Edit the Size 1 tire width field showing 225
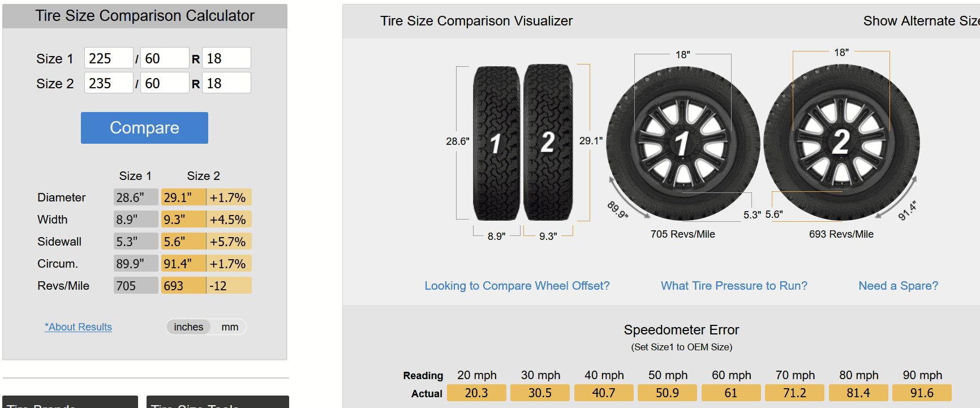 [109, 58]
